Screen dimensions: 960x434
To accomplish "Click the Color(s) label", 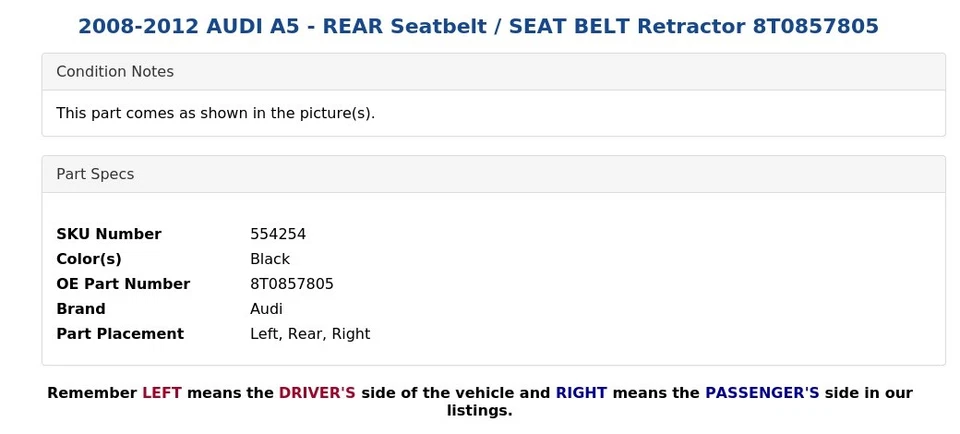I will 89,259.
